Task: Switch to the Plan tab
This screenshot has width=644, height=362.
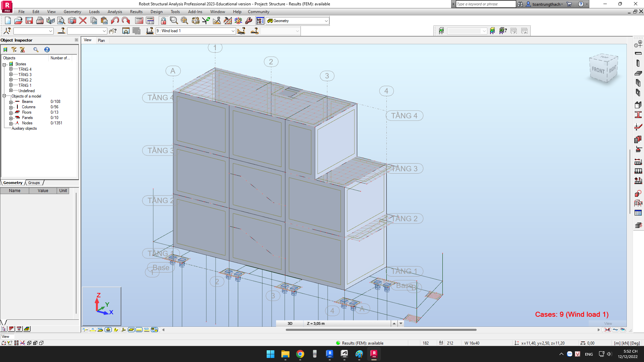Action: (102, 40)
